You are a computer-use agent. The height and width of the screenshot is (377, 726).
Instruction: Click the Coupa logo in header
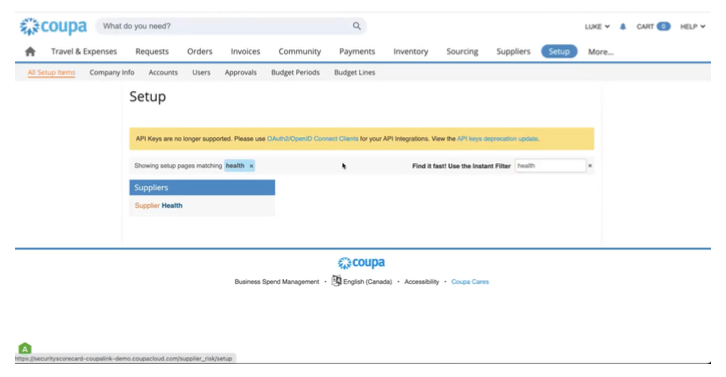[x=53, y=26]
